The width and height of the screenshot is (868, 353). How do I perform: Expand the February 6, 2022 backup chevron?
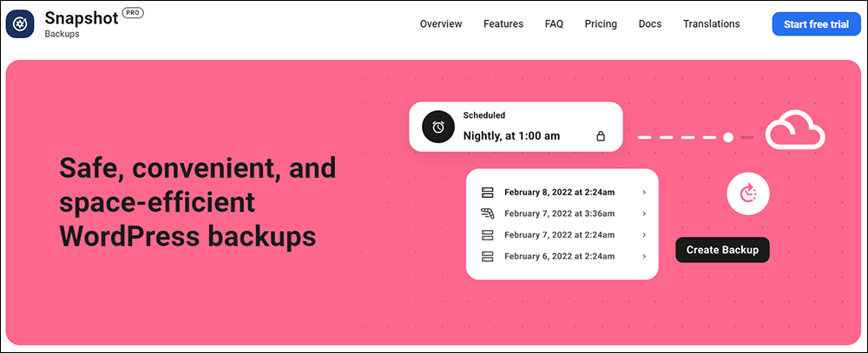point(644,256)
